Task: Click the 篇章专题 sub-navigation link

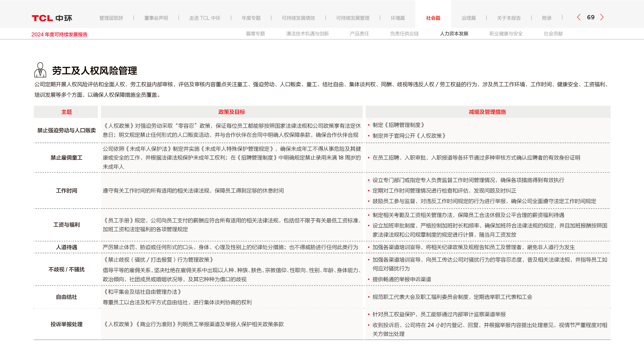Action: click(255, 34)
